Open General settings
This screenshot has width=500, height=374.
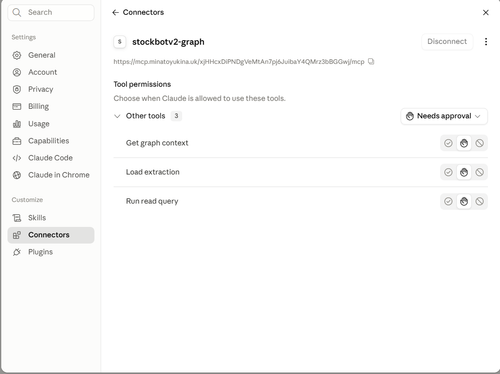click(x=51, y=55)
